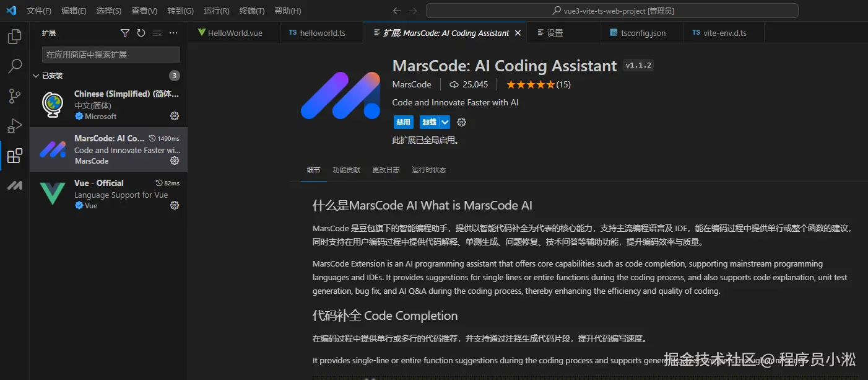Open gear settings for MarsCode in list
Screen dimensions: 868x380
click(x=175, y=161)
